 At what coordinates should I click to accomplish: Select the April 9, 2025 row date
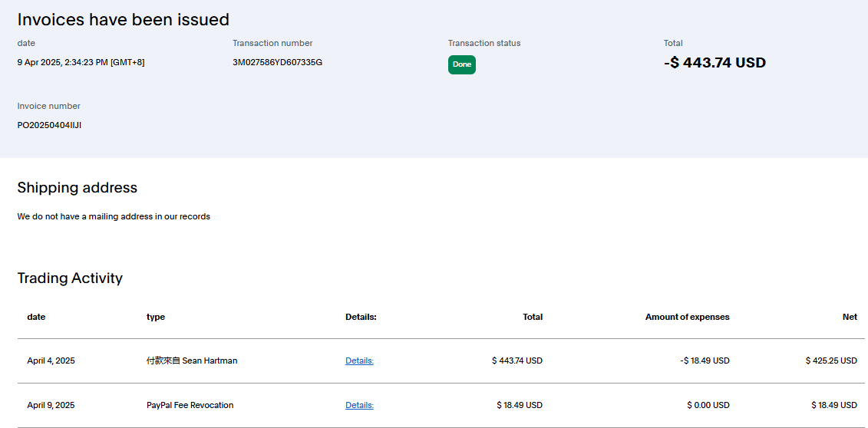click(51, 405)
